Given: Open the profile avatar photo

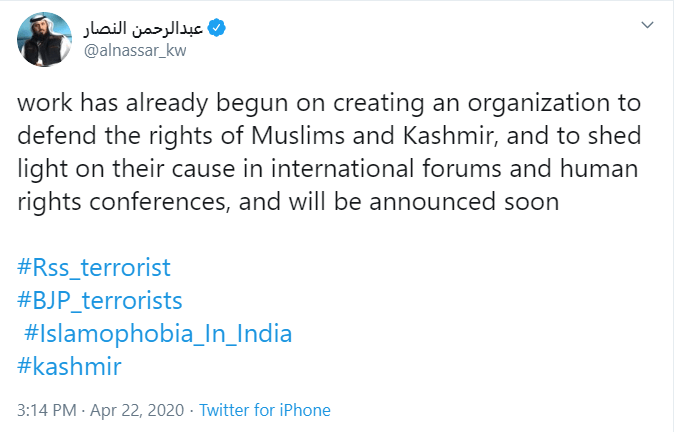Looking at the screenshot, I should pyautogui.click(x=42, y=39).
